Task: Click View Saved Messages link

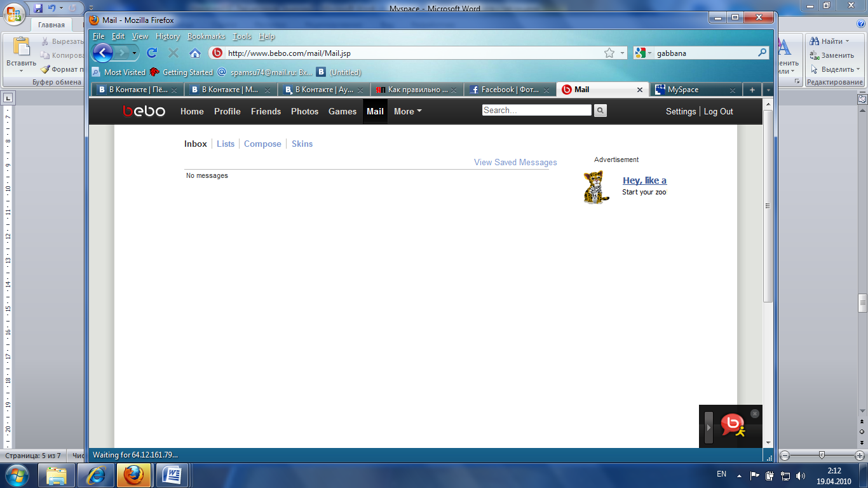Action: click(x=515, y=162)
